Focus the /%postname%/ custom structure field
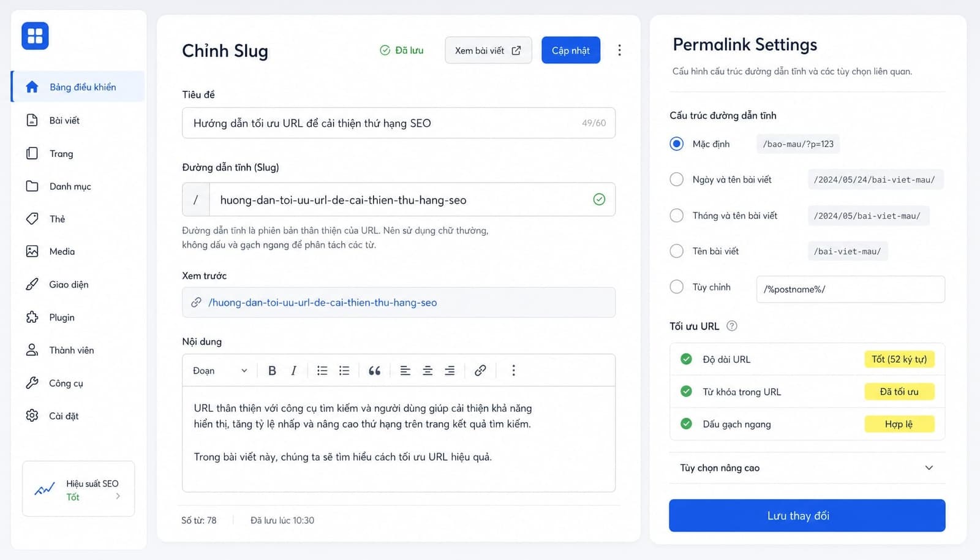 [851, 289]
